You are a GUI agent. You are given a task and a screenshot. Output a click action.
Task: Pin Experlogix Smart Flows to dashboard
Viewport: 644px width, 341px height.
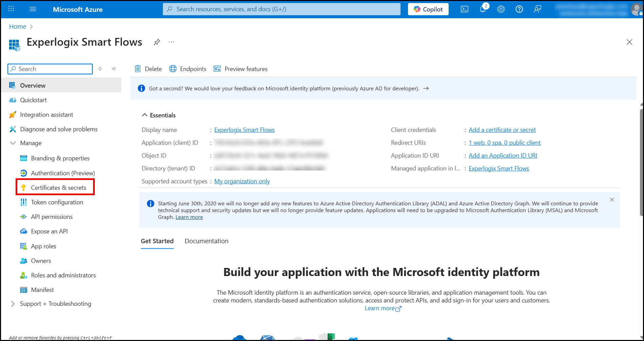157,42
